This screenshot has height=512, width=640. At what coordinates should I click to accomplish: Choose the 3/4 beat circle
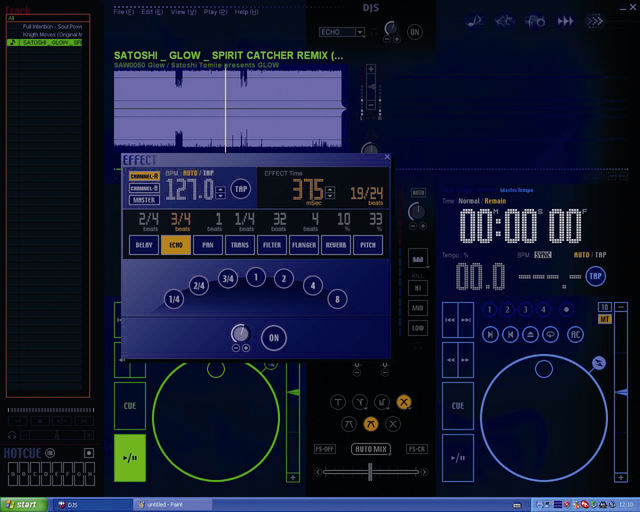point(228,278)
